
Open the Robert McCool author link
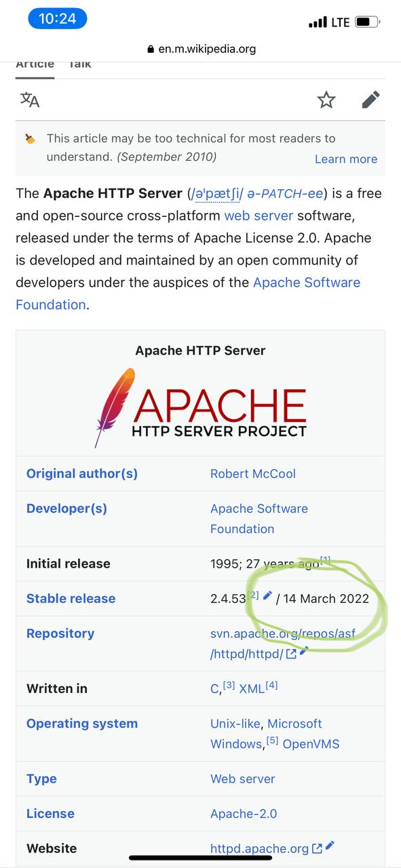coord(253,473)
